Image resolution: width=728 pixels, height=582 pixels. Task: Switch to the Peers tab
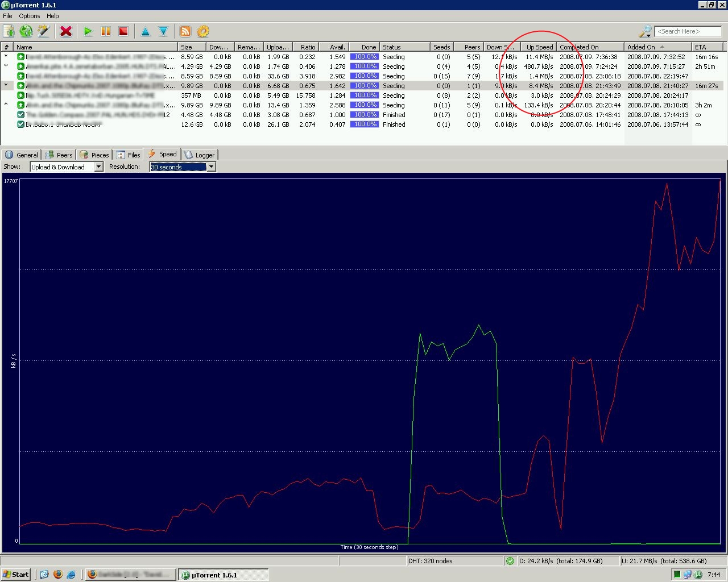coord(59,155)
